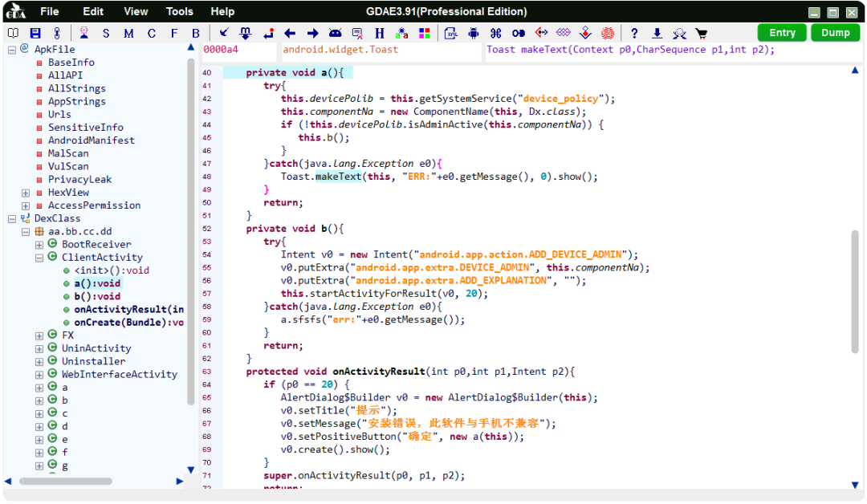
Task: Select the onCreate(Bundle) method in tree
Action: point(128,322)
